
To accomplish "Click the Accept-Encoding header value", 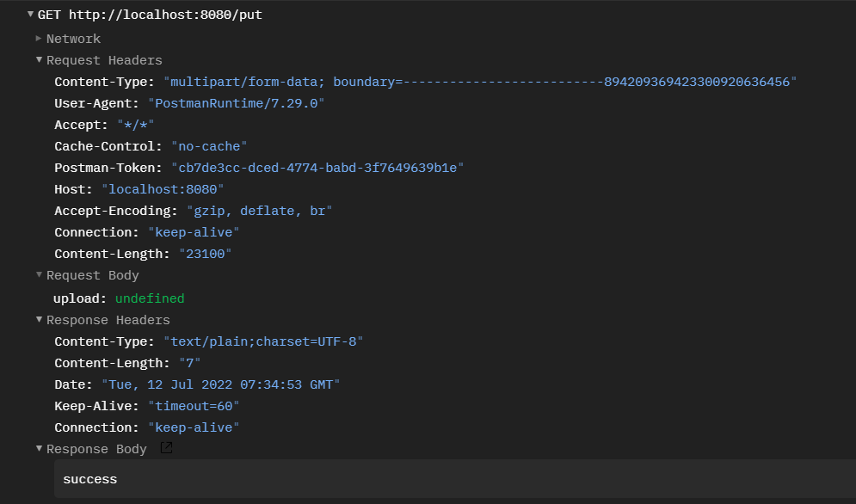I will pos(259,211).
